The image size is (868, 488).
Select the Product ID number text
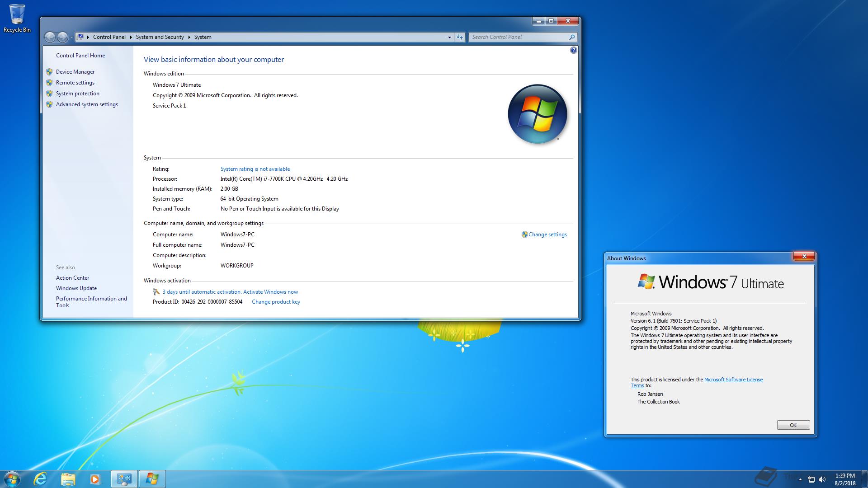coord(212,302)
